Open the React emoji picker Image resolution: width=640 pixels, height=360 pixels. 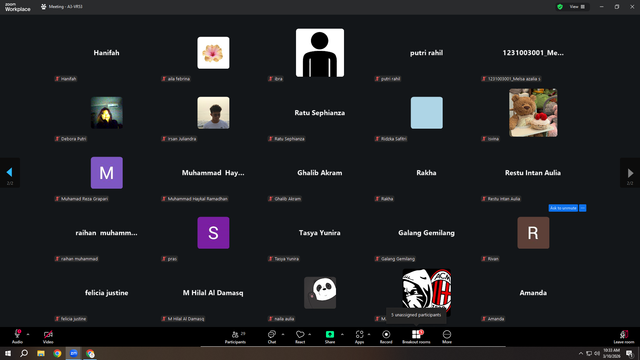click(x=300, y=337)
